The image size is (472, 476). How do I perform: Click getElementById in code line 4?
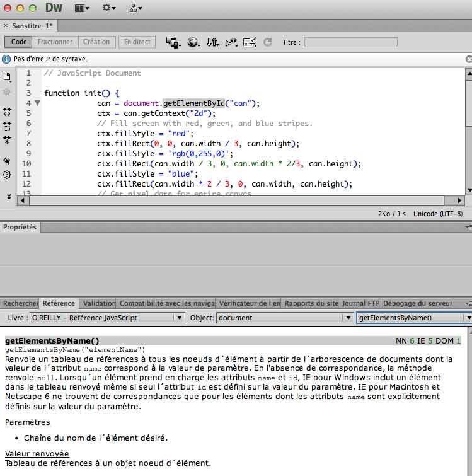pyautogui.click(x=194, y=103)
